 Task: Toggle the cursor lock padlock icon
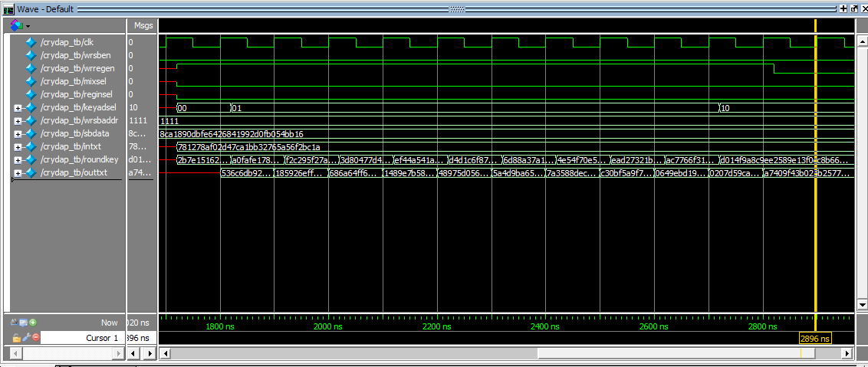(16, 338)
